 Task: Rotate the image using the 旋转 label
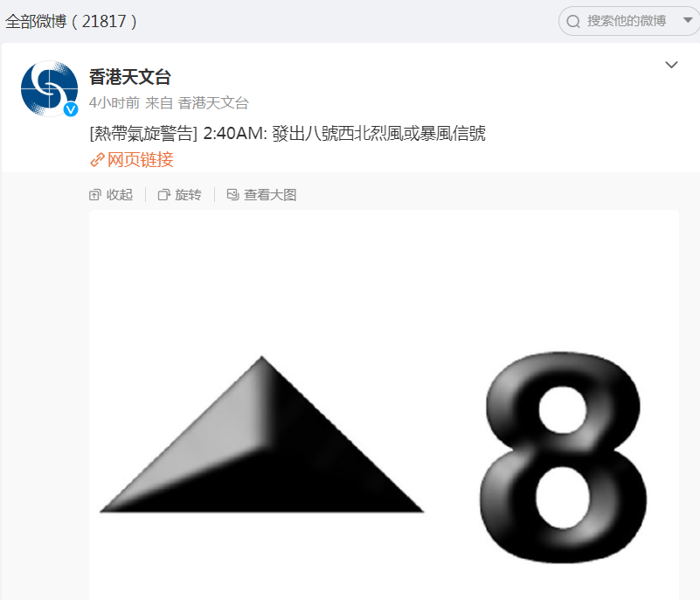pyautogui.click(x=189, y=195)
